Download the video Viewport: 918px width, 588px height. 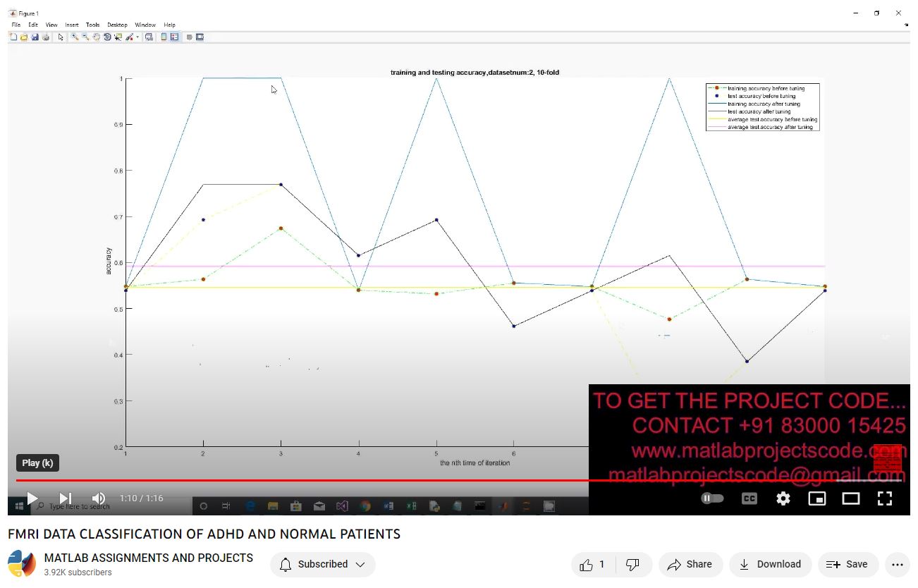pos(770,564)
